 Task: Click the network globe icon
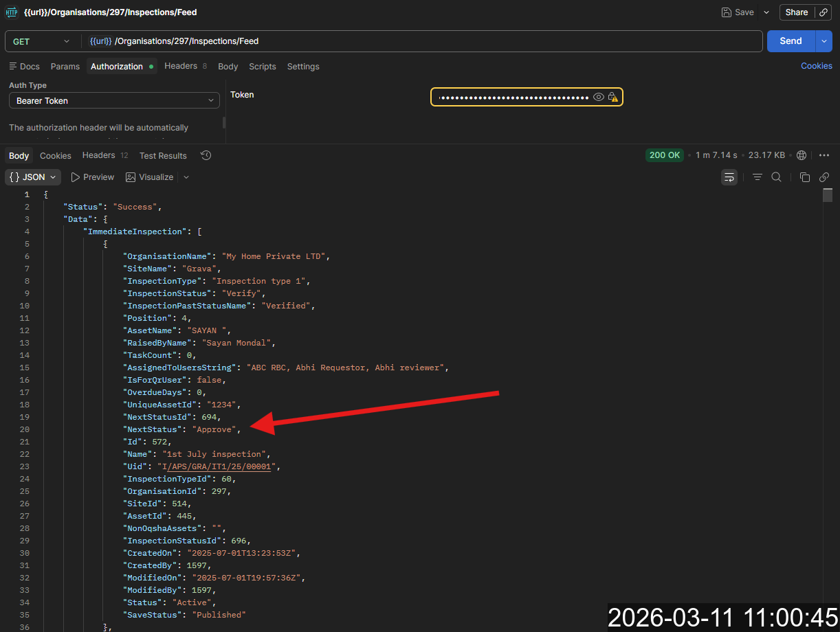800,155
